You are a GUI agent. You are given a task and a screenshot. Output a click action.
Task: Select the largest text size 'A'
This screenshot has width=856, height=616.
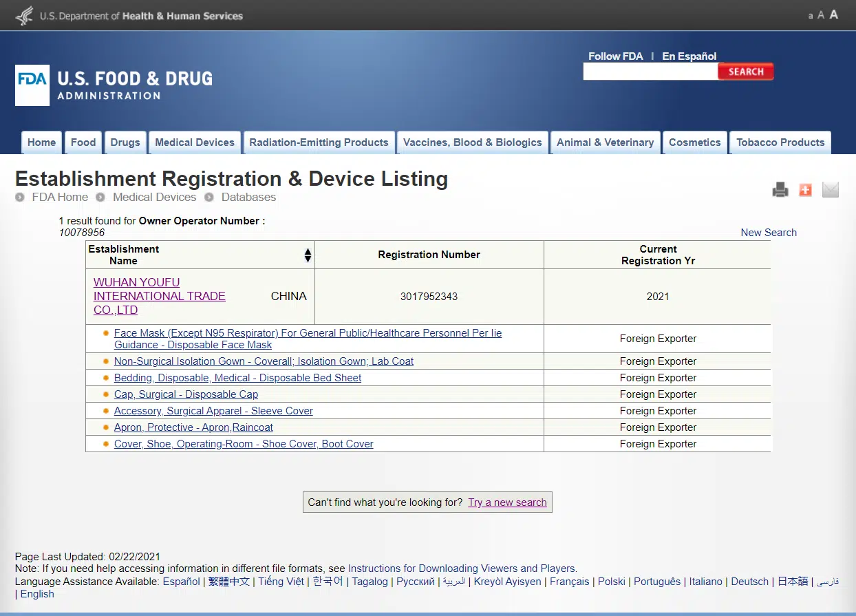834,14
